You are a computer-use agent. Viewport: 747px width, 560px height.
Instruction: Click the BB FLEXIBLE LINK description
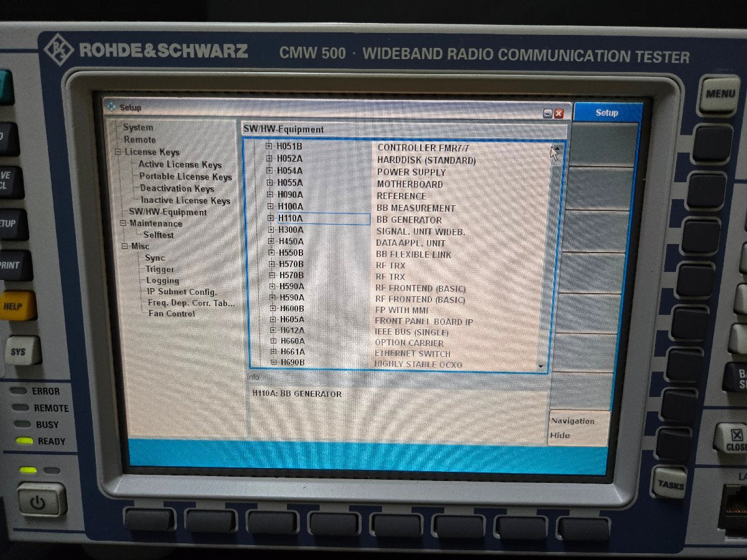[413, 254]
